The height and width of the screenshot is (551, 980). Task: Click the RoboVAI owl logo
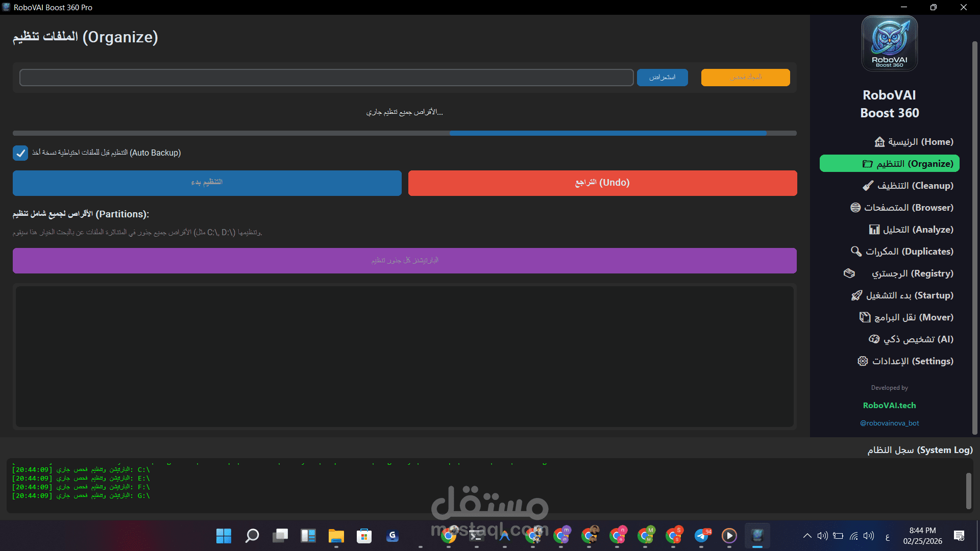pos(889,43)
